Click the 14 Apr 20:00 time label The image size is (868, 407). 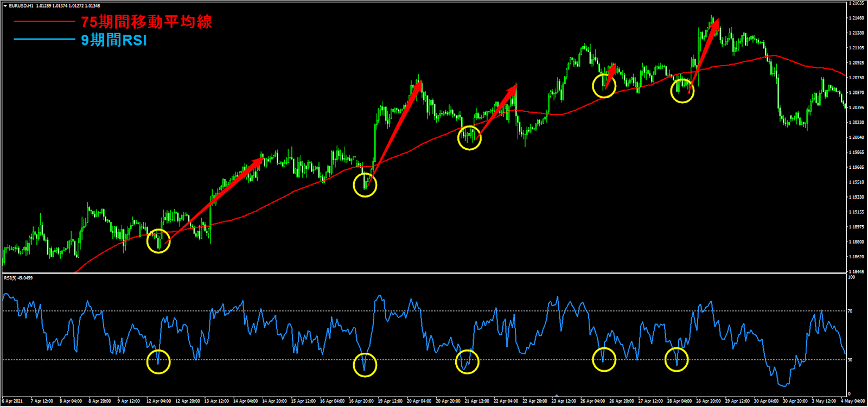coord(275,401)
